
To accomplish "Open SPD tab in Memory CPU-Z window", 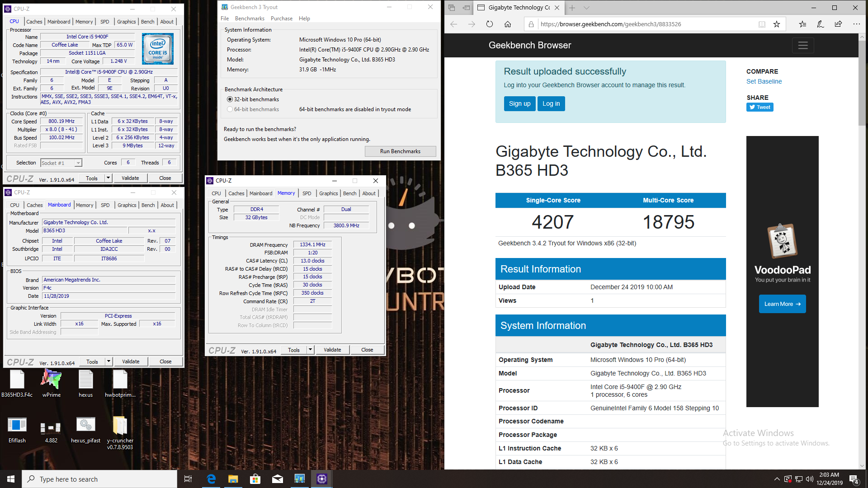I will pyautogui.click(x=307, y=193).
